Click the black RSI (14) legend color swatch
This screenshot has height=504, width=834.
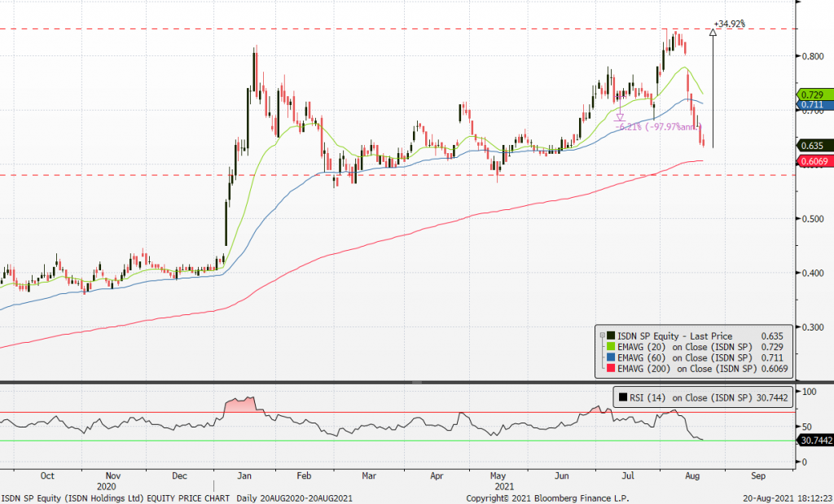(622, 397)
